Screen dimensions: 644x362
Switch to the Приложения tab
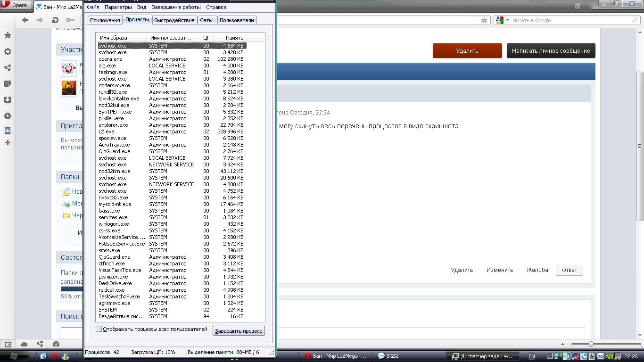pos(105,20)
